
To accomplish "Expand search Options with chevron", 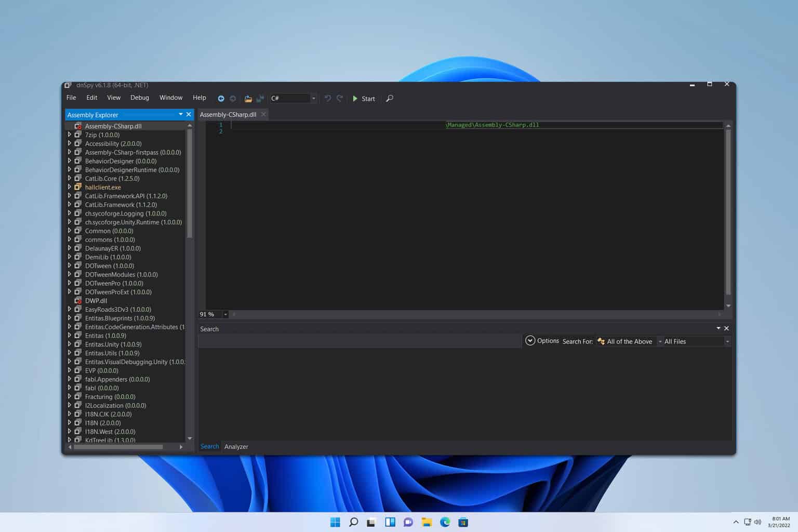I will (x=530, y=341).
